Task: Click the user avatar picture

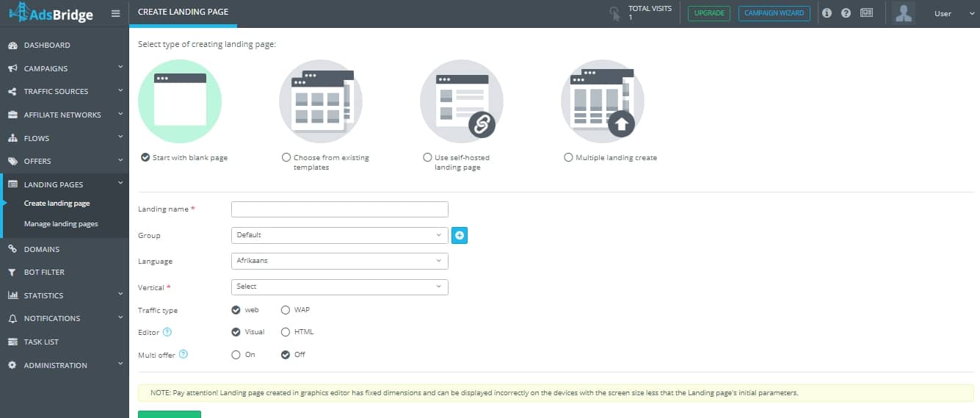Action: point(904,13)
